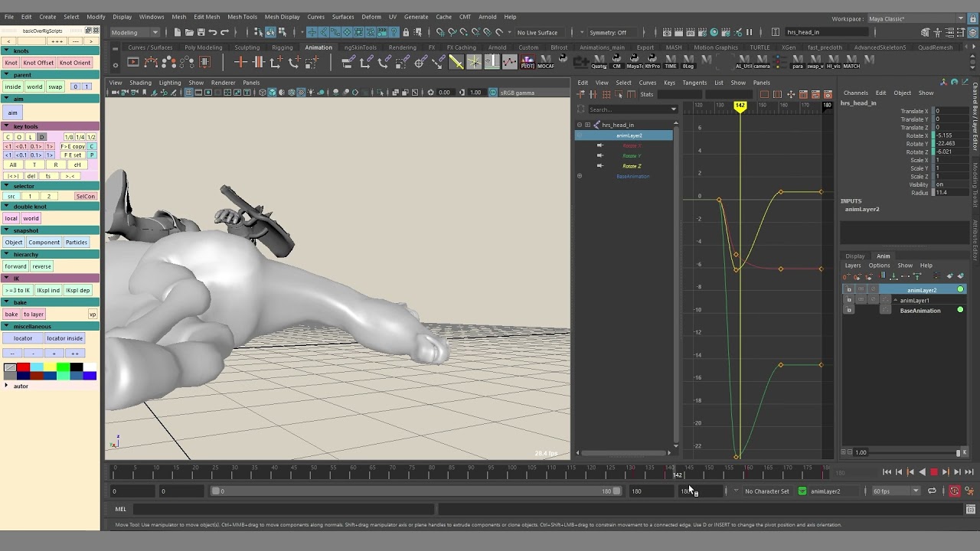The height and width of the screenshot is (551, 980).
Task: Click the wireframe cube icon in the viewport toolbar
Action: click(x=262, y=93)
